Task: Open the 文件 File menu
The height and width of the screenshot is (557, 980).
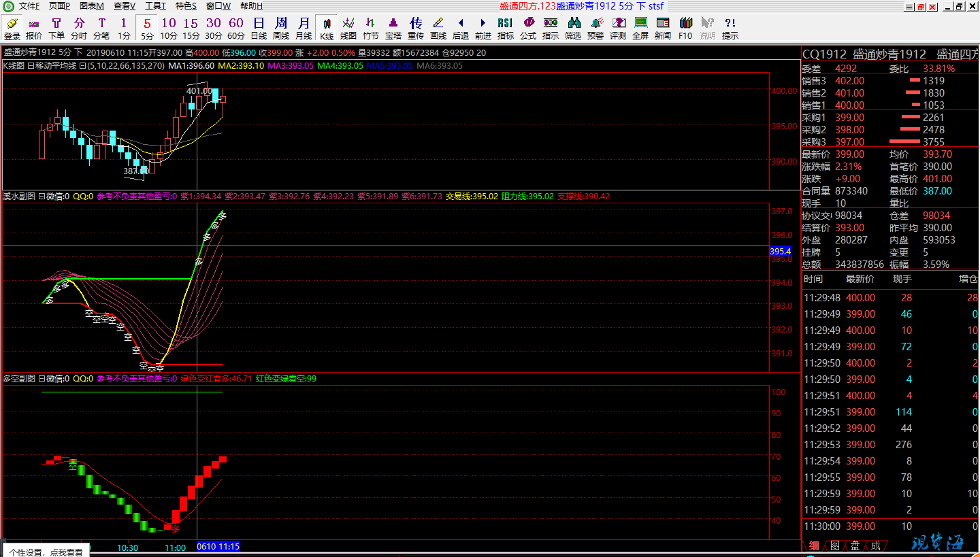Action: [29, 6]
